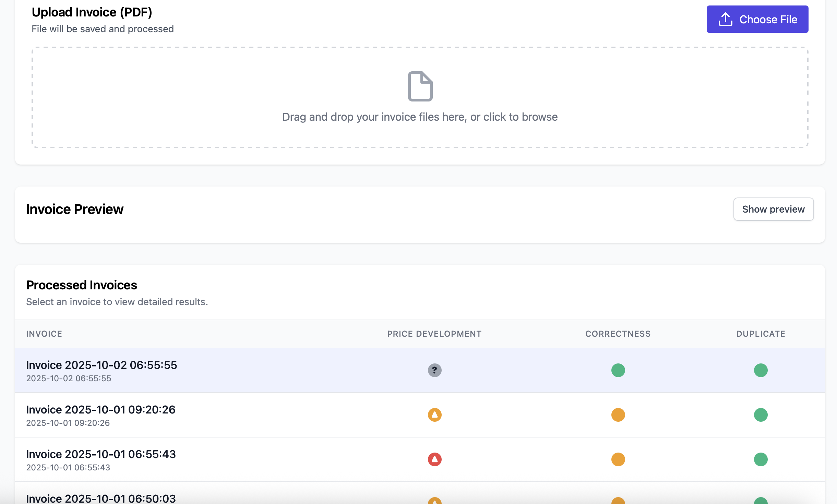Viewport: 837px width, 504px height.
Task: Open Invoice 2025-10-01 09:20:26 details
Action: [x=101, y=410]
